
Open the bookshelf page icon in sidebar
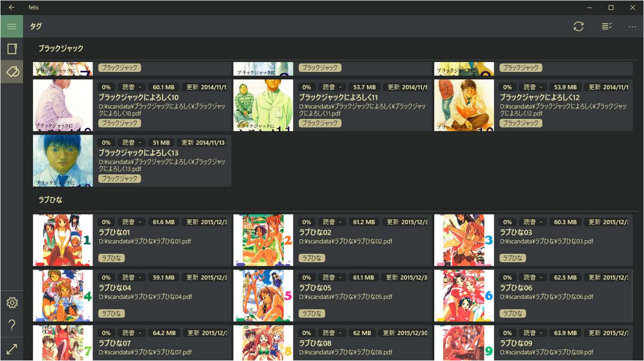[12, 49]
